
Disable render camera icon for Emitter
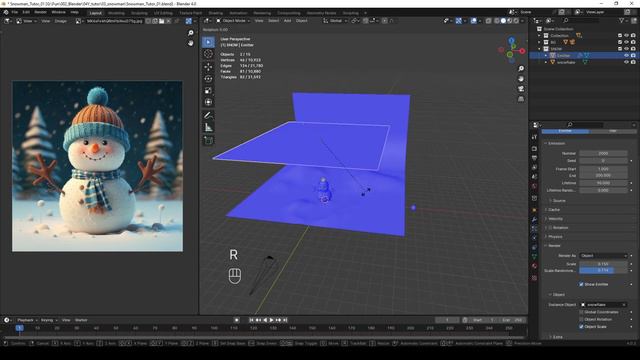coord(633,55)
